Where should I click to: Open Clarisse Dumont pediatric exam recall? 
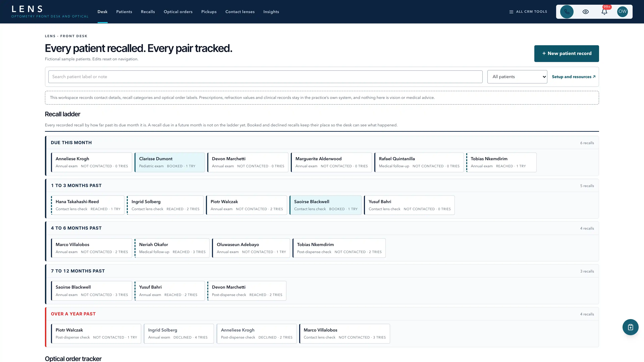pyautogui.click(x=170, y=162)
